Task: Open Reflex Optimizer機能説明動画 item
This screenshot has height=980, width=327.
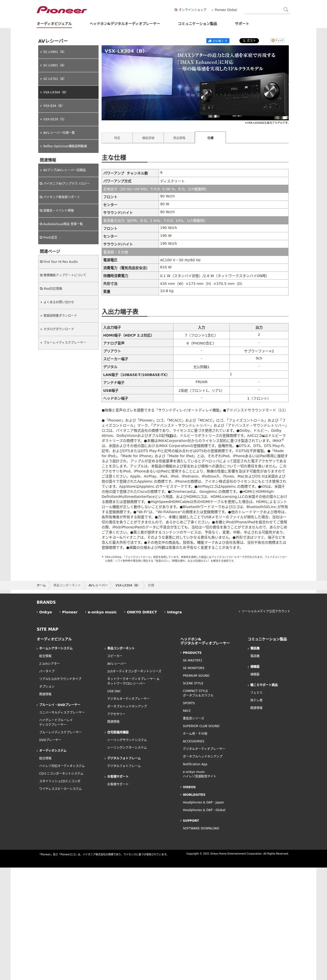Action: coord(68,146)
